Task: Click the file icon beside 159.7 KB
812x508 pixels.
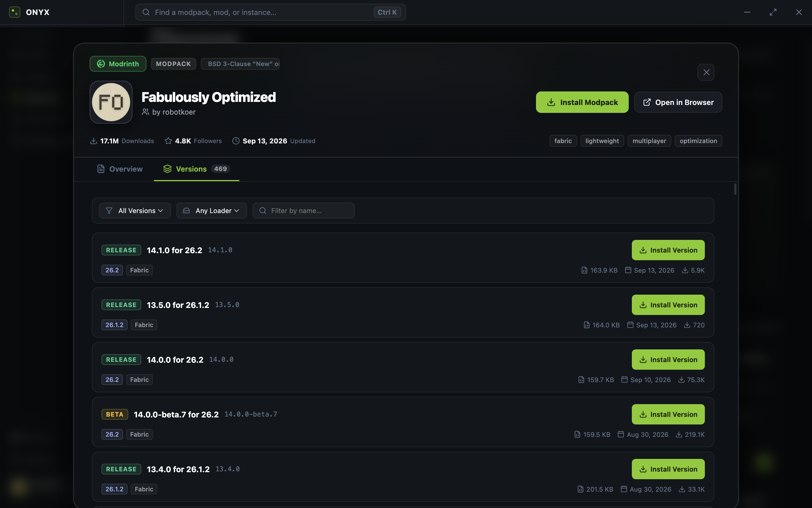Action: [581, 380]
